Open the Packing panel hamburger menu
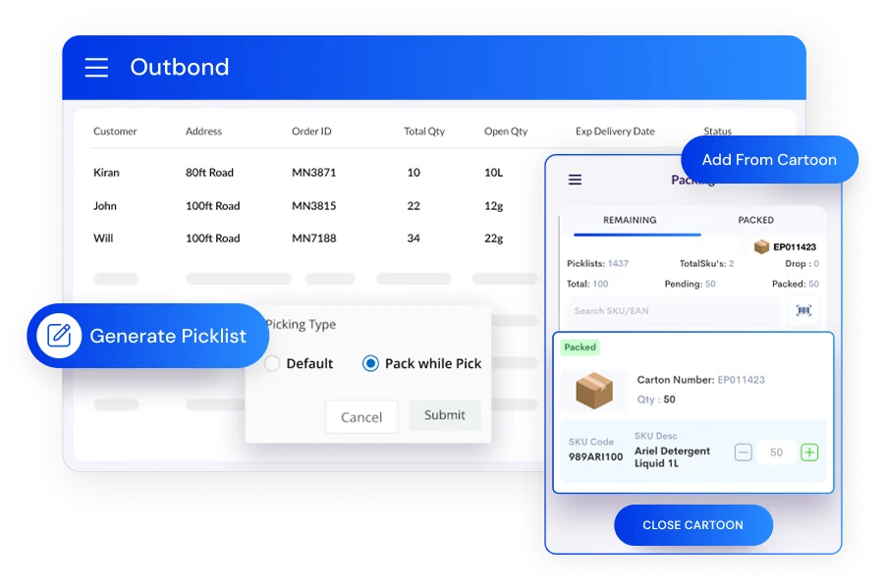The width and height of the screenshot is (886, 588). [575, 180]
